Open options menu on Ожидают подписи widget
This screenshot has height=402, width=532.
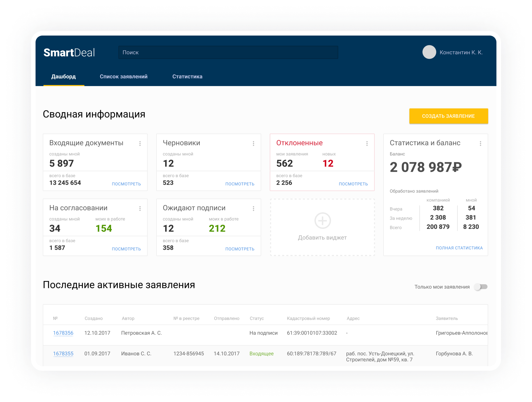[253, 208]
